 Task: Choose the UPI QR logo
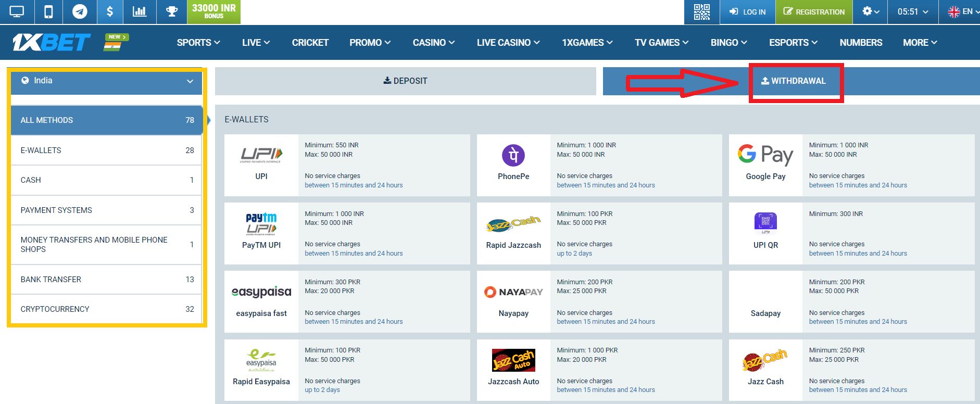tap(765, 223)
